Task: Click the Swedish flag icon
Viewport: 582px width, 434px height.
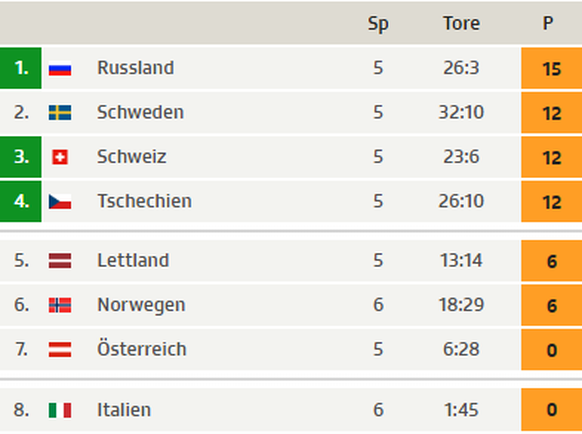Action: pos(60,112)
